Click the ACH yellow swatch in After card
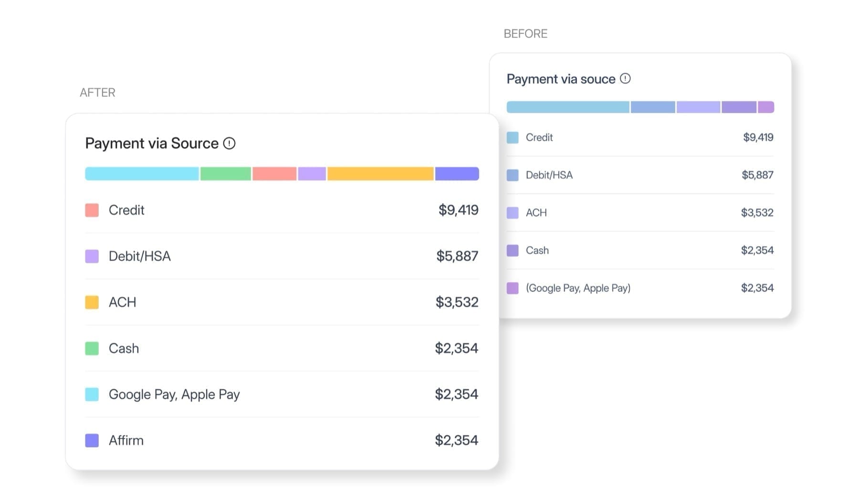This screenshot has height=504, width=859. tap(92, 302)
